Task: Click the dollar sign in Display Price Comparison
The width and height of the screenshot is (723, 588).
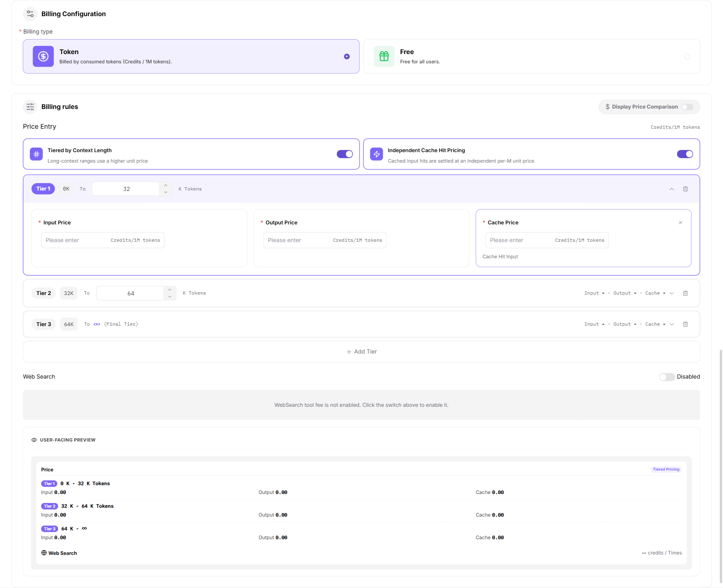Action: (608, 107)
